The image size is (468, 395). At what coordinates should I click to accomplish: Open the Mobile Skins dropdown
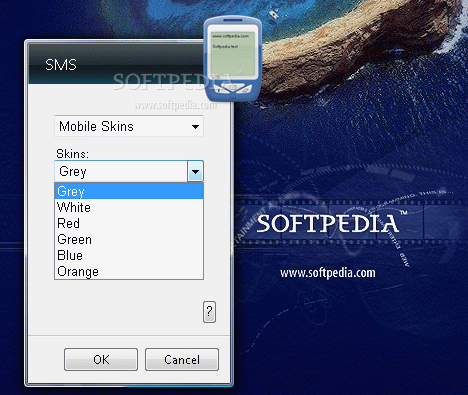129,126
